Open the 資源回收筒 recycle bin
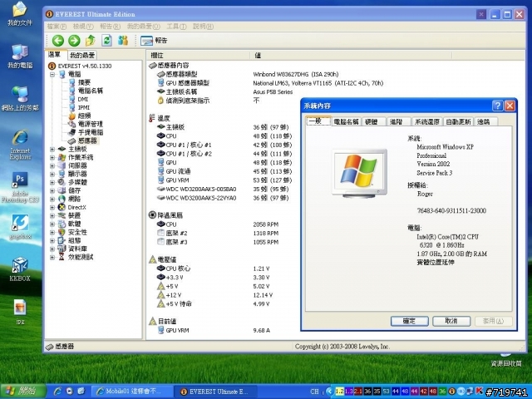The image size is (532, 399). click(x=506, y=360)
